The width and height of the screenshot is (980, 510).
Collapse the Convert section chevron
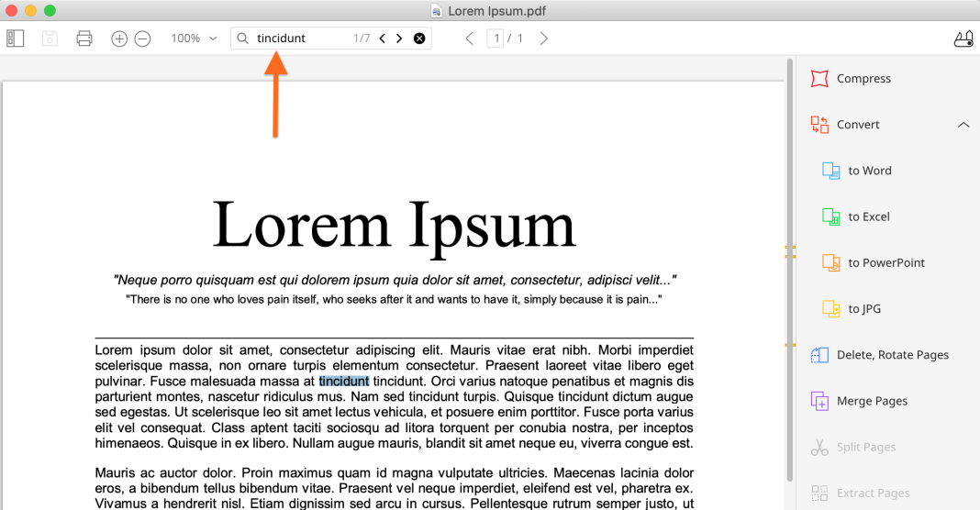[963, 125]
